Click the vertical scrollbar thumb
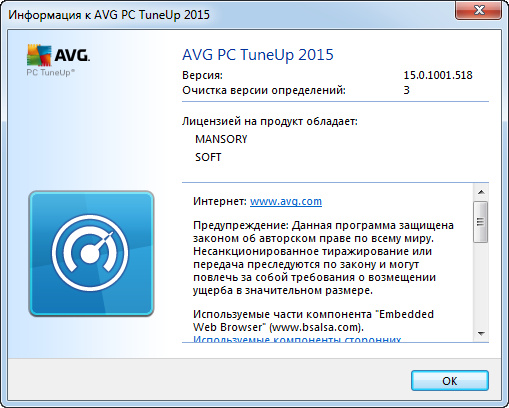The image size is (509, 408). [x=481, y=222]
